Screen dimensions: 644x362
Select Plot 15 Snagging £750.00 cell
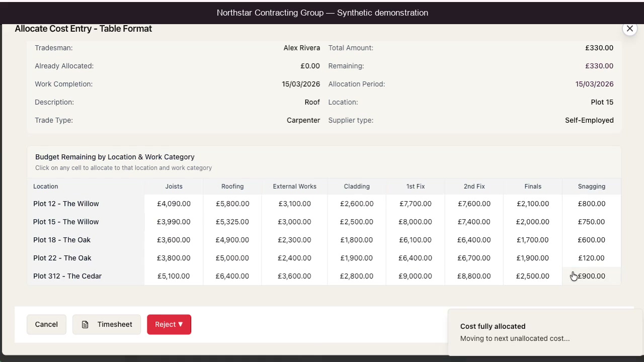click(592, 222)
